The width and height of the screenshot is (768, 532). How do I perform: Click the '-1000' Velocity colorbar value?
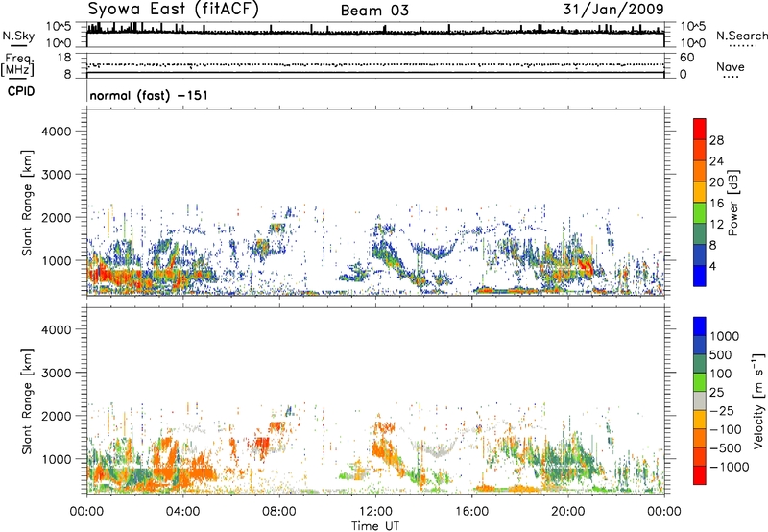pos(729,467)
